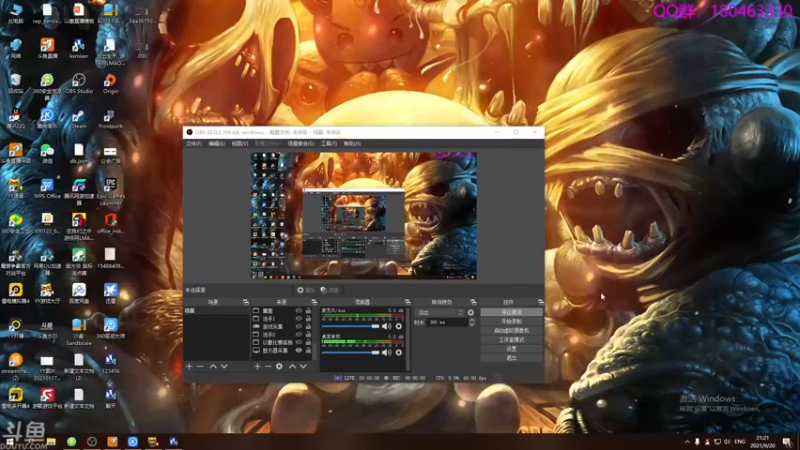
Task: Open the 文件(F) menu
Action: click(x=194, y=144)
